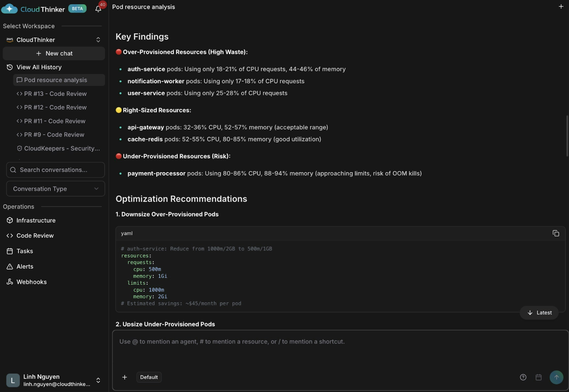The image size is (569, 392).
Task: Copy the yaml code snippet
Action: (556, 233)
